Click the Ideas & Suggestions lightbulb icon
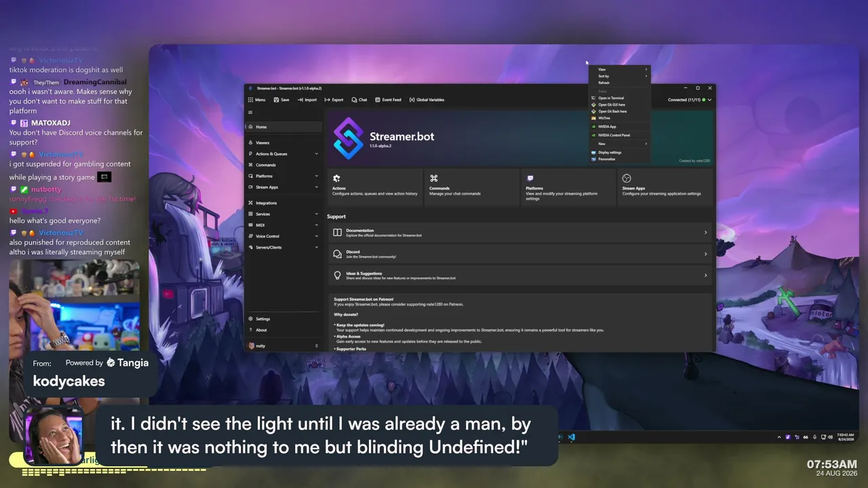 [337, 275]
